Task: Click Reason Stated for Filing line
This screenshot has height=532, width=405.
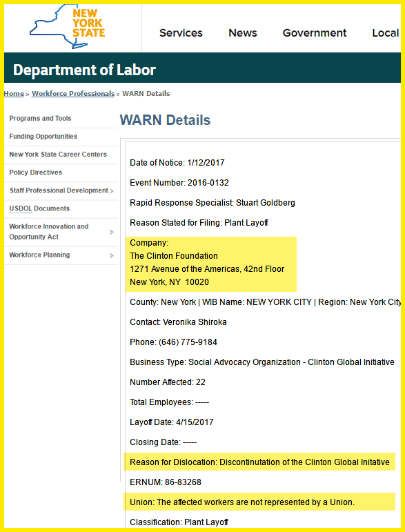Action: click(199, 223)
